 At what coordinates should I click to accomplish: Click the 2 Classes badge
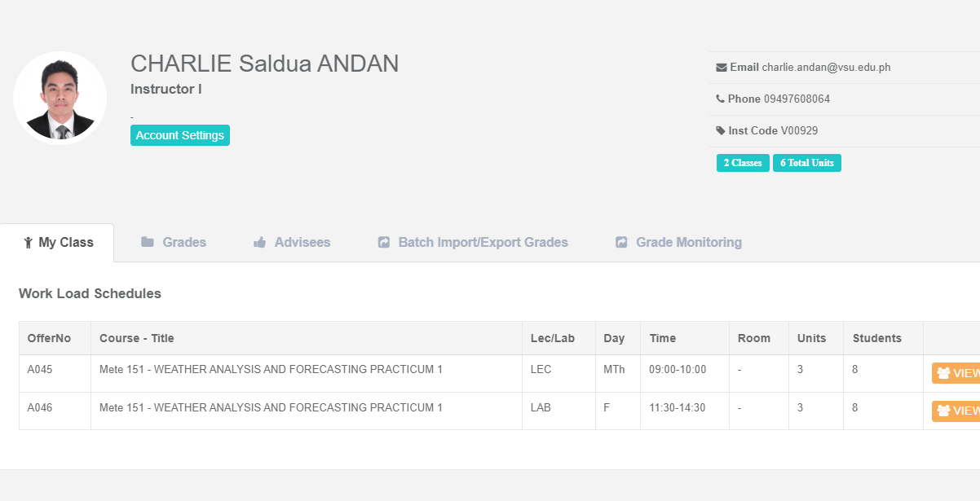coord(742,163)
